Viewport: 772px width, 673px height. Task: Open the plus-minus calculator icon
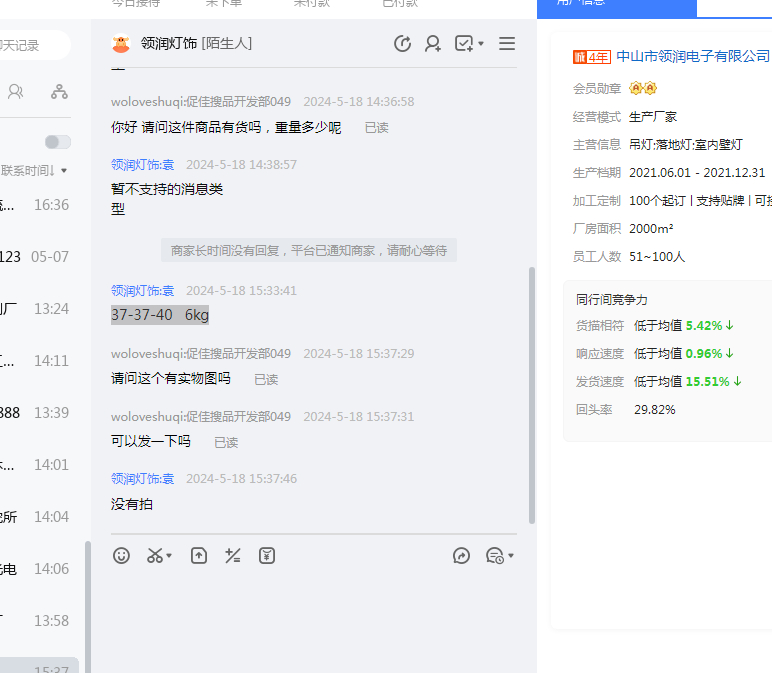(233, 555)
